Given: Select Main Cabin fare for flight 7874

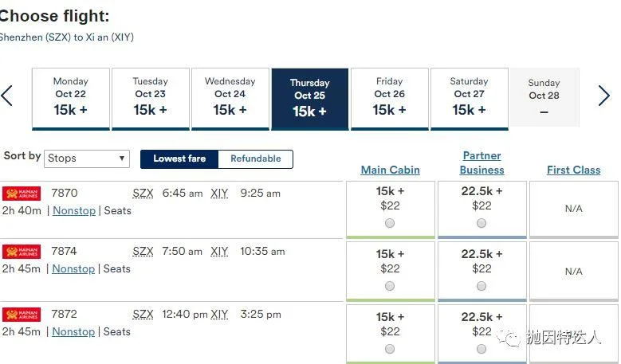Looking at the screenshot, I should click(390, 286).
